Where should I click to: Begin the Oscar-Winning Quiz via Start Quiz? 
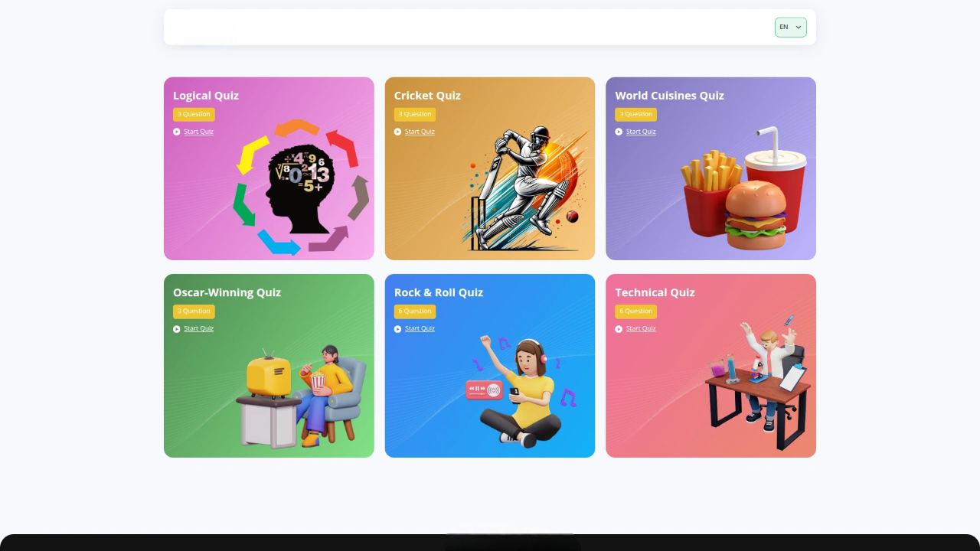pos(198,329)
